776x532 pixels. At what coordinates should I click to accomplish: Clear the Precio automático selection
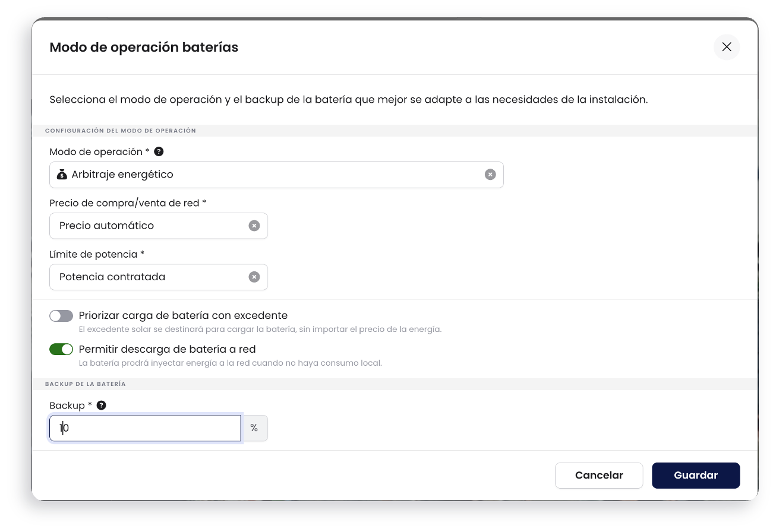tap(254, 226)
